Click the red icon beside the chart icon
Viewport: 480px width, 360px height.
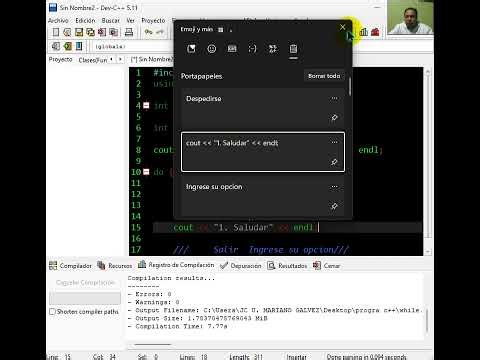coord(375,32)
